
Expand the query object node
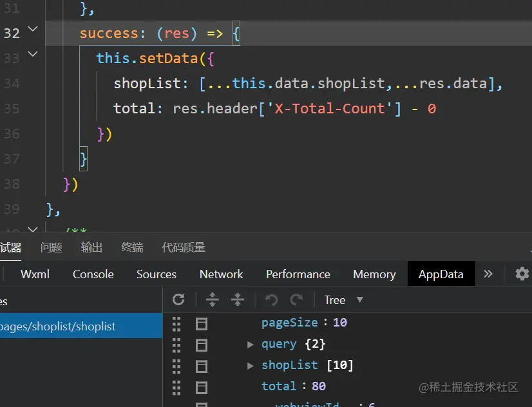pos(251,345)
